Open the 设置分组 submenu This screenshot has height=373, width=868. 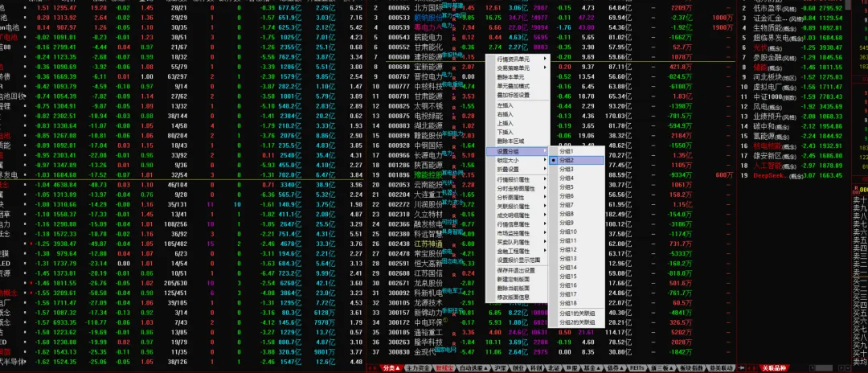(x=518, y=151)
